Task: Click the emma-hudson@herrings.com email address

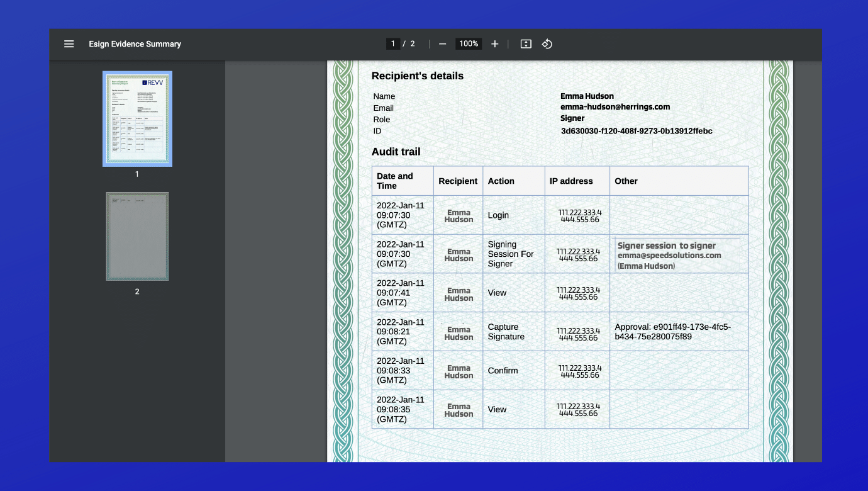Action: point(615,107)
